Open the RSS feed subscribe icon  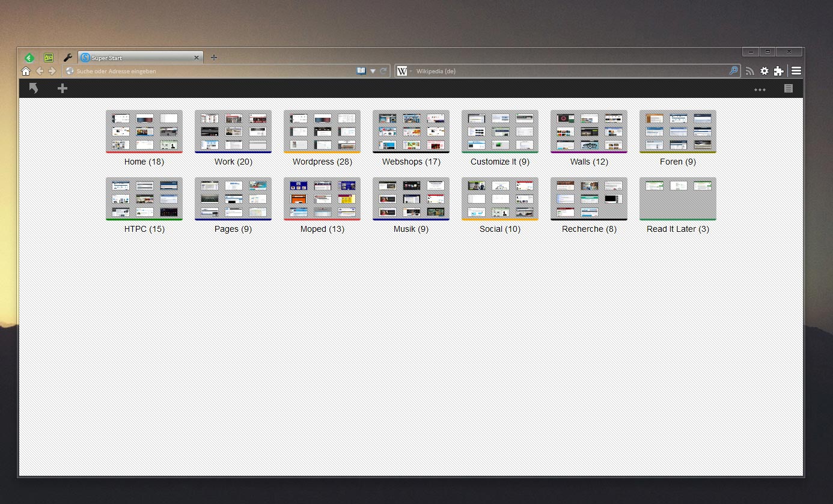(x=749, y=71)
